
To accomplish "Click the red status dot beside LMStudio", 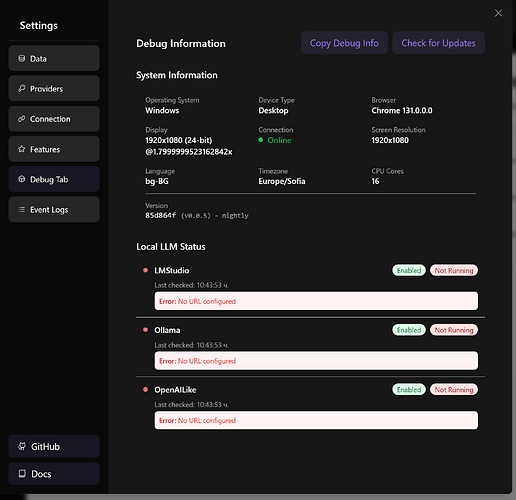I will tap(145, 270).
